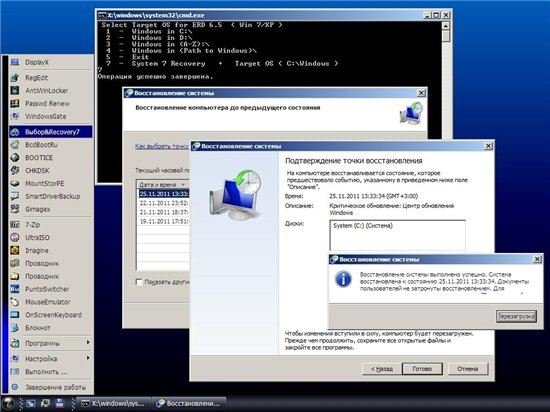
Task: Click the Отмена button
Action: pyautogui.click(x=468, y=369)
